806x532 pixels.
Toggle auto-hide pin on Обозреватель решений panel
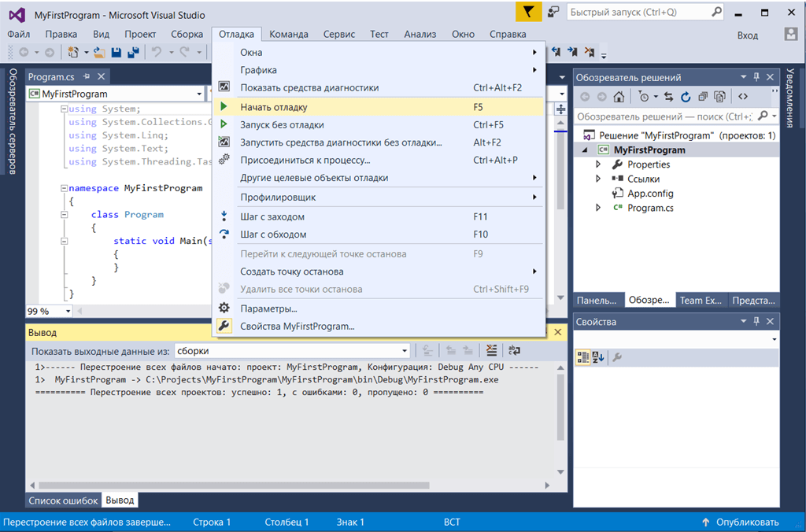point(756,77)
